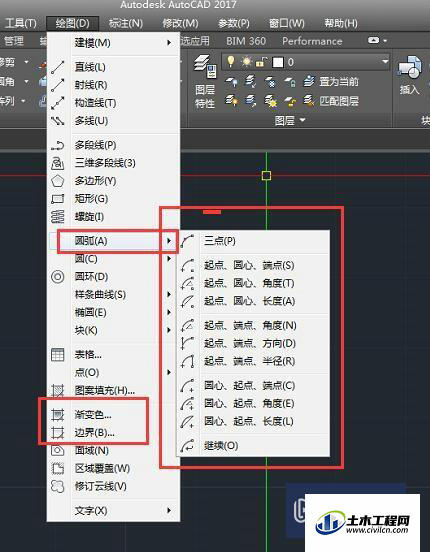Choose the 三点(P) arc option
Viewport: 430px width, 552px height.
[x=254, y=241]
